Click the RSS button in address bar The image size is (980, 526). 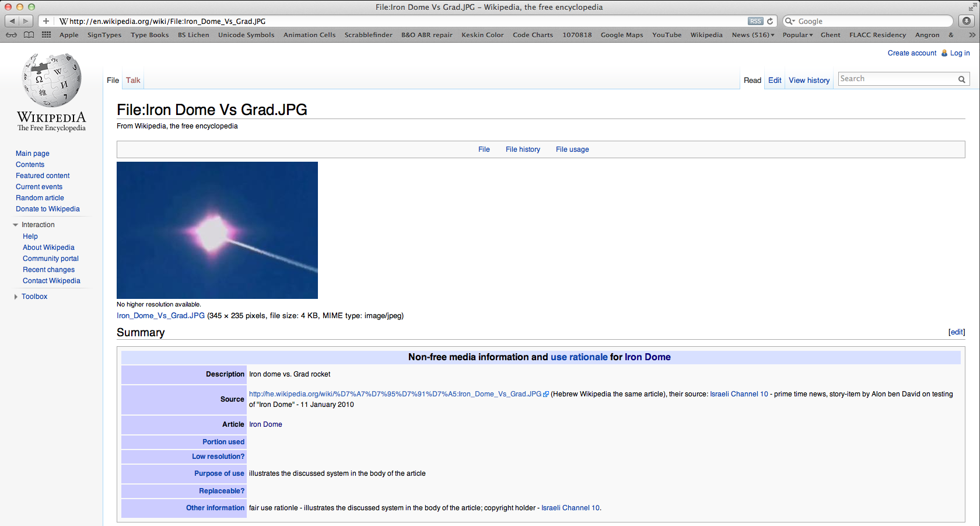coord(755,21)
